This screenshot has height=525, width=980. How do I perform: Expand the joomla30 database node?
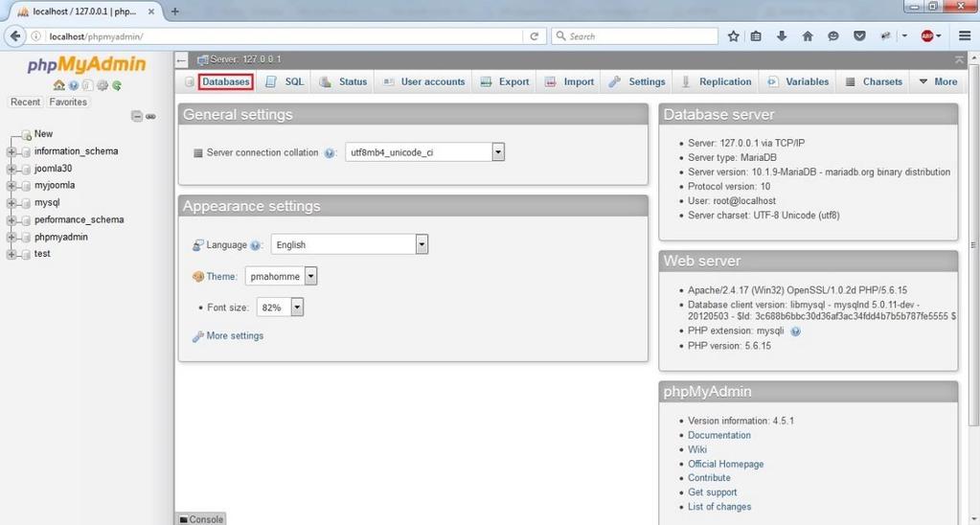(11, 169)
